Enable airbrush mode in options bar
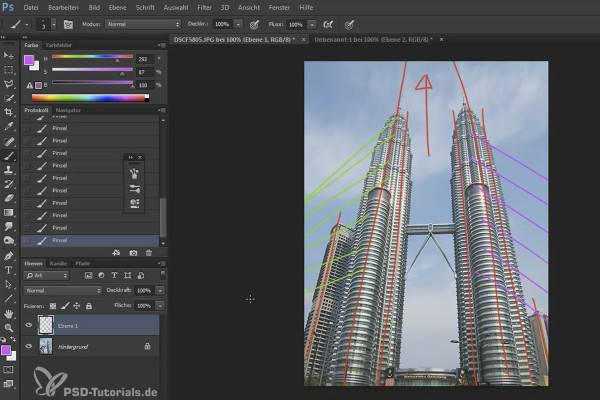Viewport: 600px width, 400px height. click(x=328, y=24)
